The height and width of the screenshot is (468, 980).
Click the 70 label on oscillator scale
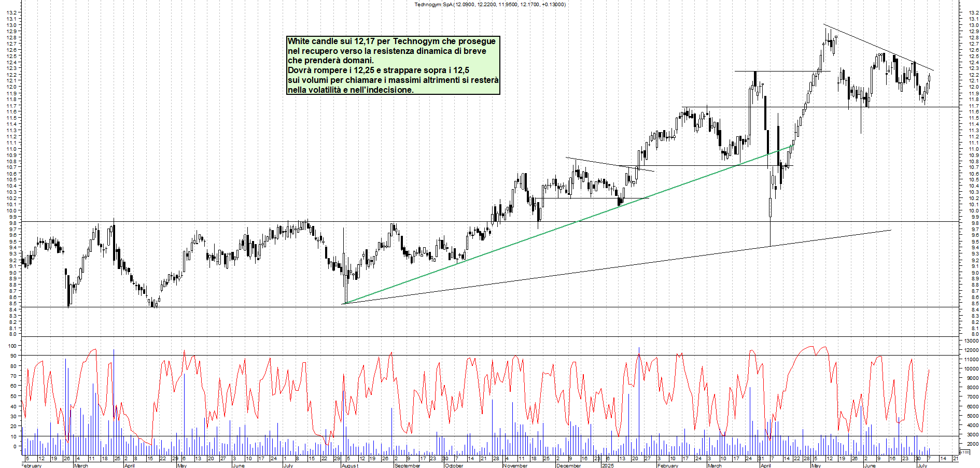(x=13, y=376)
